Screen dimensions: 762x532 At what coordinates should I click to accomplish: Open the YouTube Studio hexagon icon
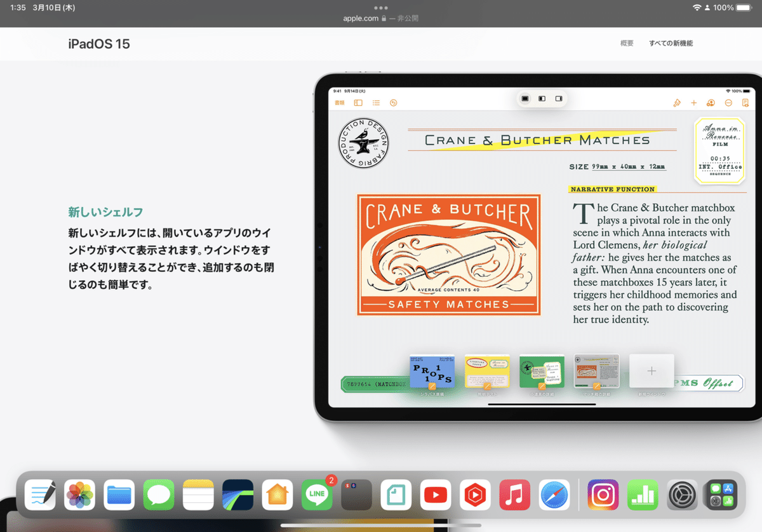click(x=475, y=495)
